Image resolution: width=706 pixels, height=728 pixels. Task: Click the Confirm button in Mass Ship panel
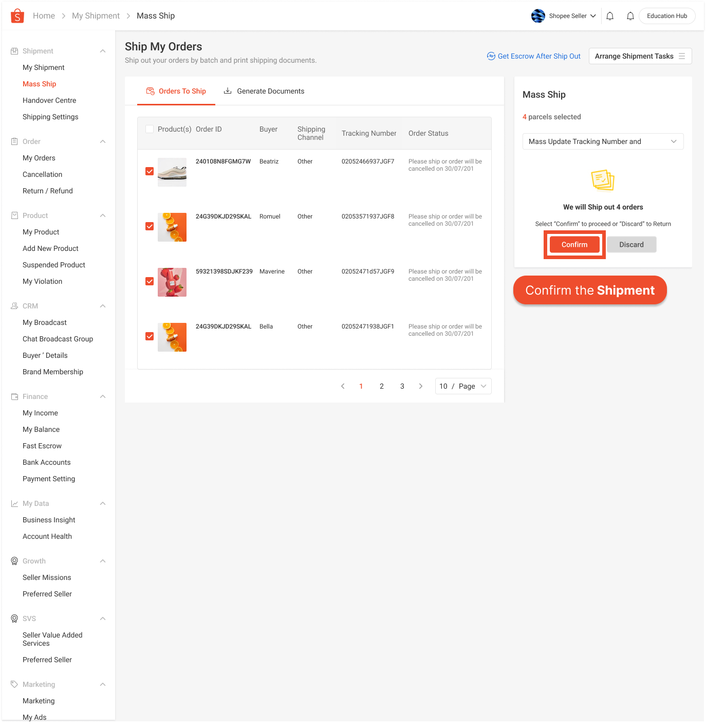[x=574, y=244]
